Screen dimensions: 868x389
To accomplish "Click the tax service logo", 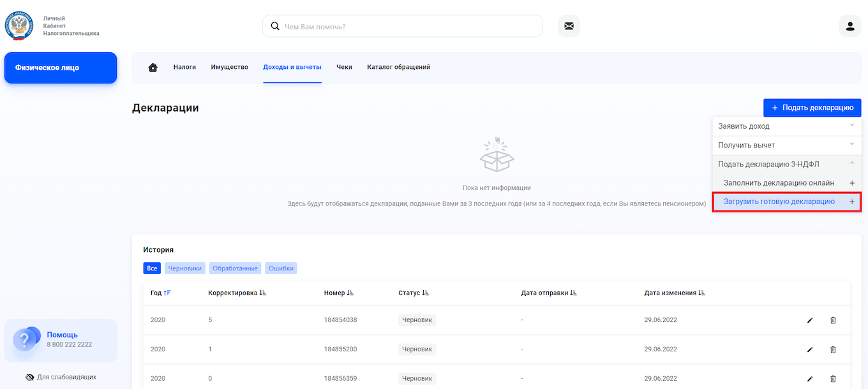I will click(x=19, y=26).
